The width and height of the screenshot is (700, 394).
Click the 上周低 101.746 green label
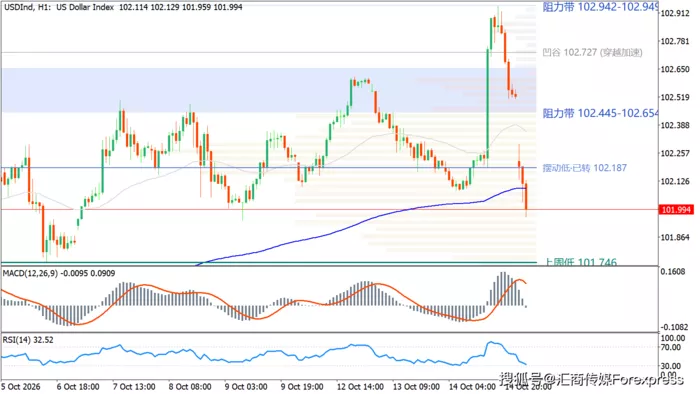click(x=581, y=262)
